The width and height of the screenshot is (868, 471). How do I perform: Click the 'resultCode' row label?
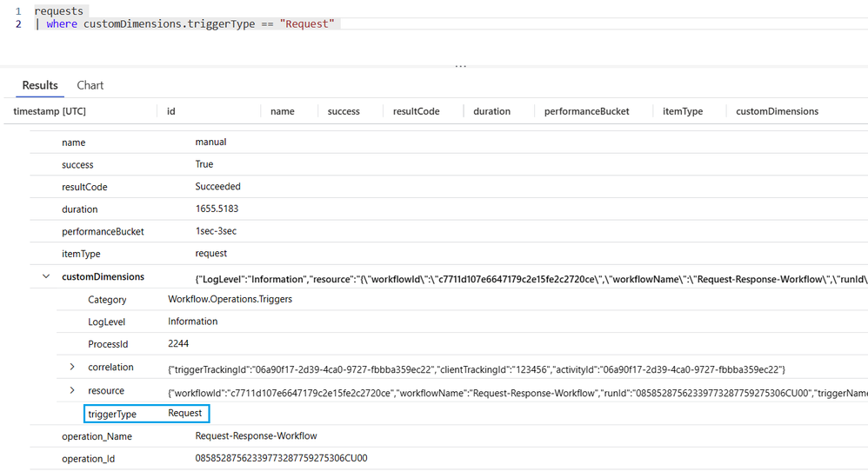pyautogui.click(x=84, y=187)
